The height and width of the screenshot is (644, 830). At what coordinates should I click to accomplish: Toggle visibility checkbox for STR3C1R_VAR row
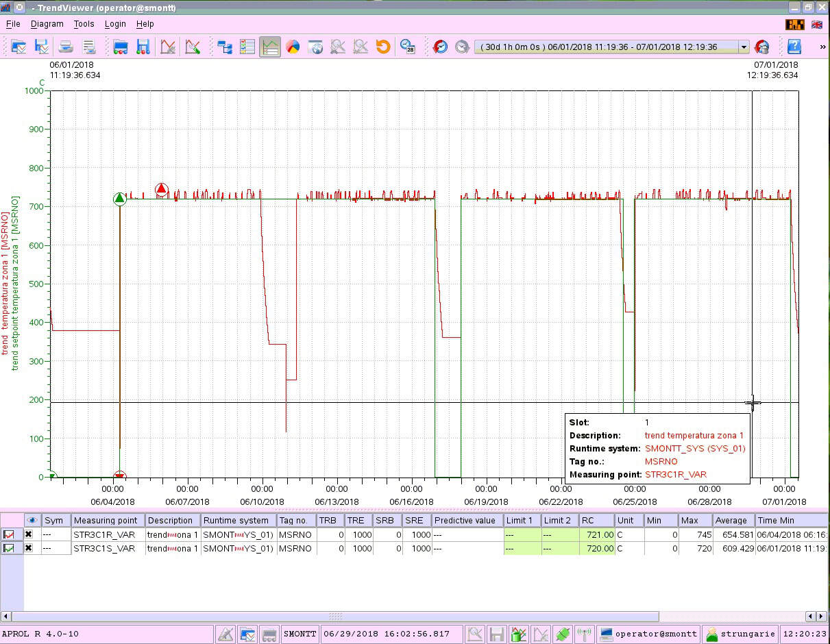click(28, 534)
